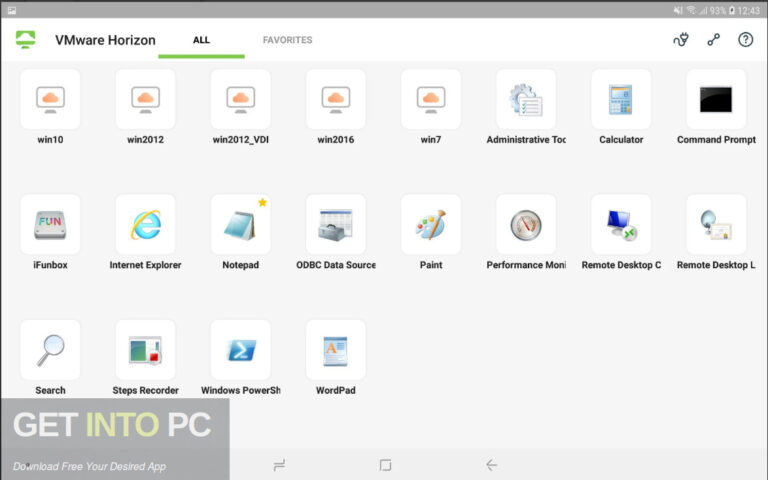Open Performance Monitor app
The image size is (768, 480).
point(526,225)
